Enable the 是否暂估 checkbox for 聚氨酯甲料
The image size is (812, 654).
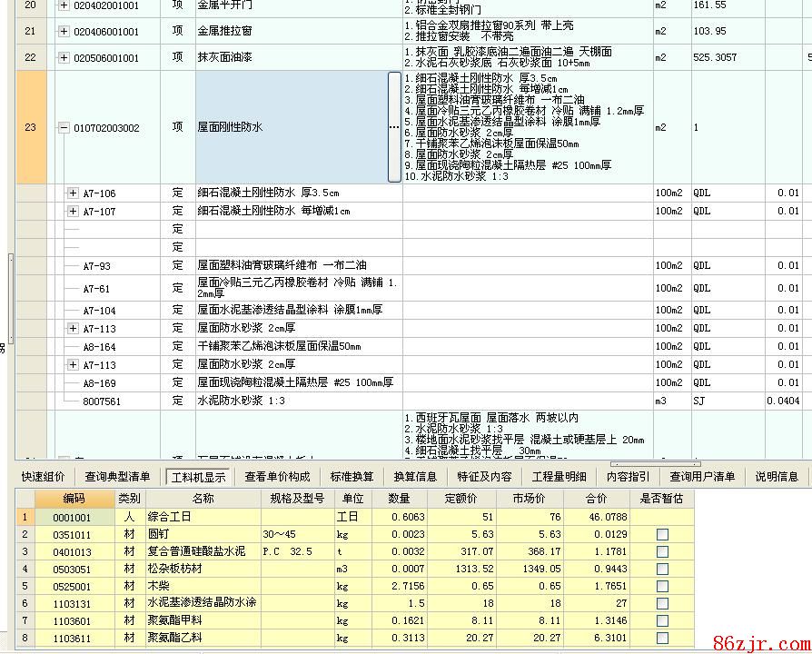coord(662,621)
